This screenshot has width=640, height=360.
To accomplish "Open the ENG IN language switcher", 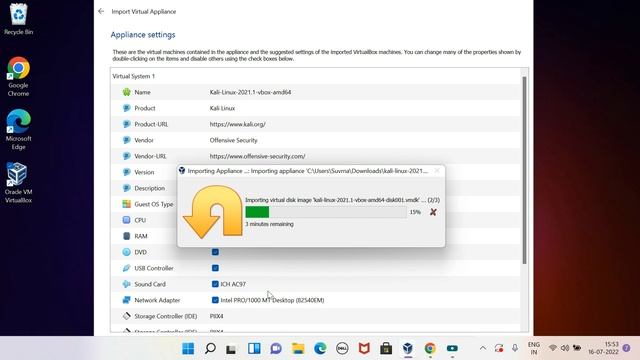I will pyautogui.click(x=533, y=348).
